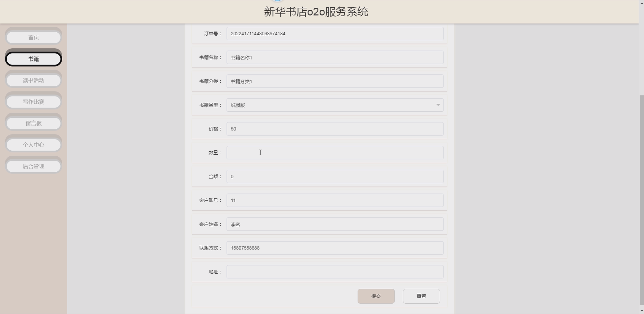This screenshot has height=314, width=644.
Task: Expand the 书籍类型 dropdown showing 纸质版
Action: 335,105
